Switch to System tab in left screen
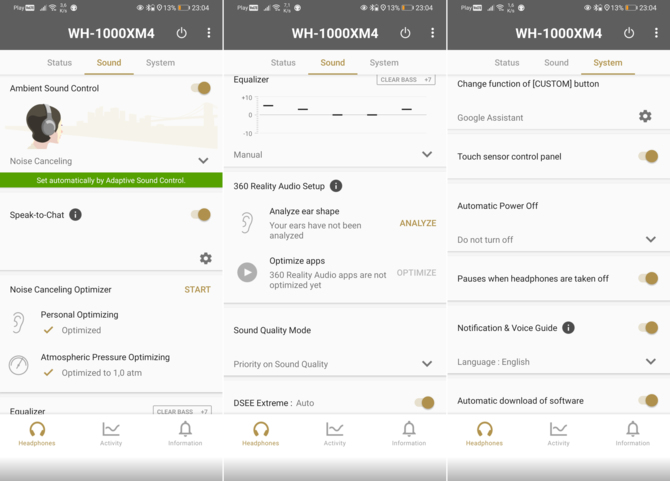 click(x=160, y=62)
